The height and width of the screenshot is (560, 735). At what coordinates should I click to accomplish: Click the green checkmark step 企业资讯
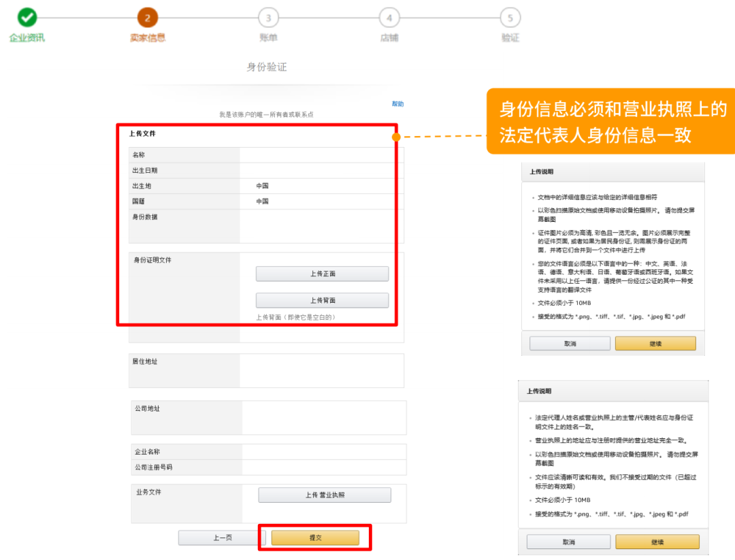pos(27,18)
